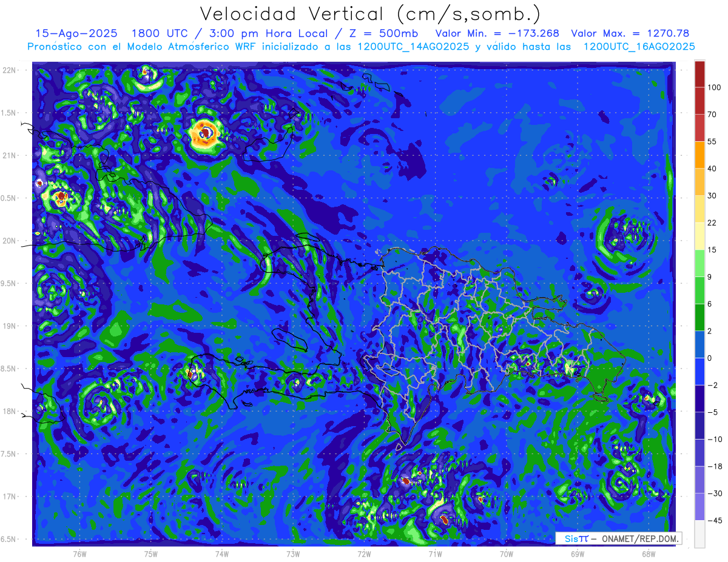
Task: Click the blue swatch between 2 and 0
Action: point(699,344)
